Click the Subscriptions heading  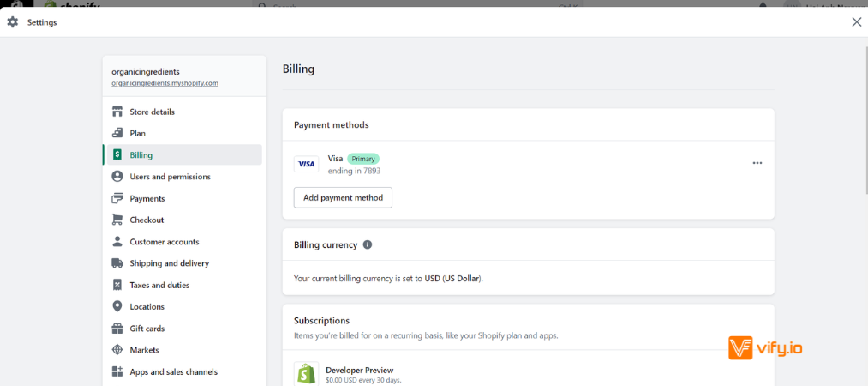coord(321,321)
